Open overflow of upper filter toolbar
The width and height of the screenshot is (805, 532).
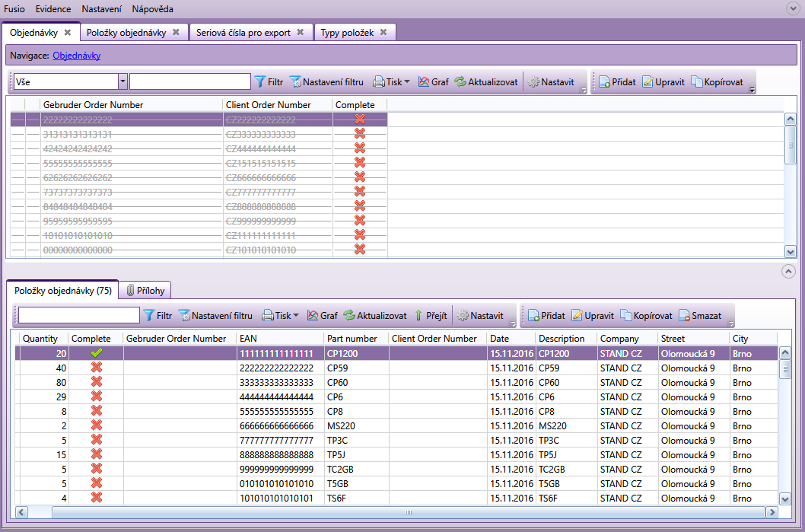click(584, 90)
